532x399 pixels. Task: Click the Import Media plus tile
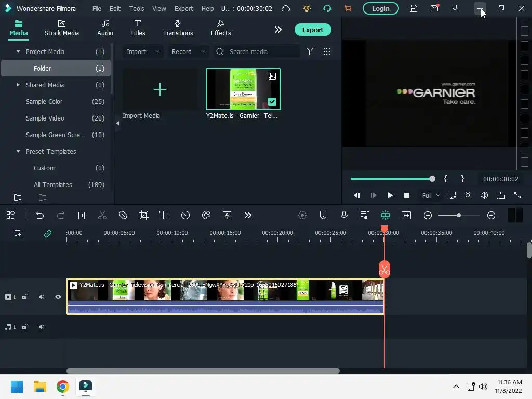160,89
